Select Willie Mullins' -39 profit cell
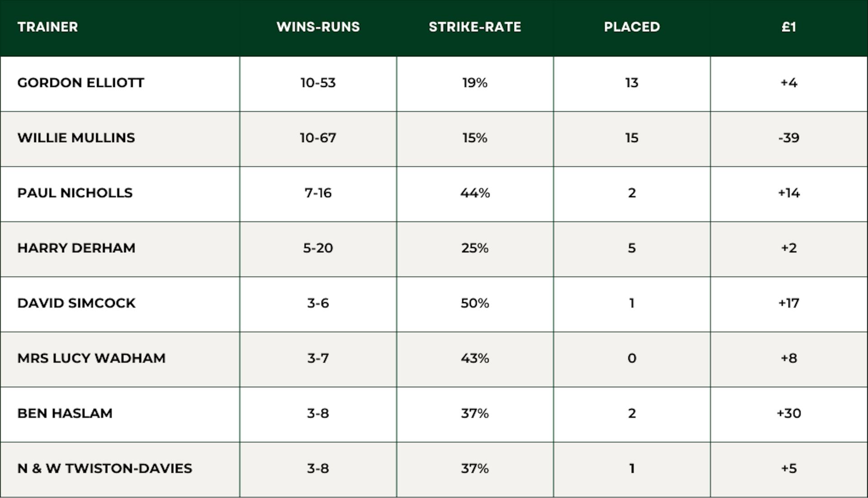Image resolution: width=868 pixels, height=498 pixels. tap(788, 138)
